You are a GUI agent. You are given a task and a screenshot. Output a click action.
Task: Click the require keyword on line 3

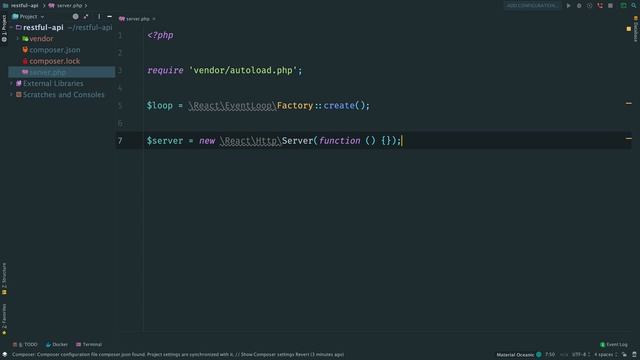(x=165, y=71)
